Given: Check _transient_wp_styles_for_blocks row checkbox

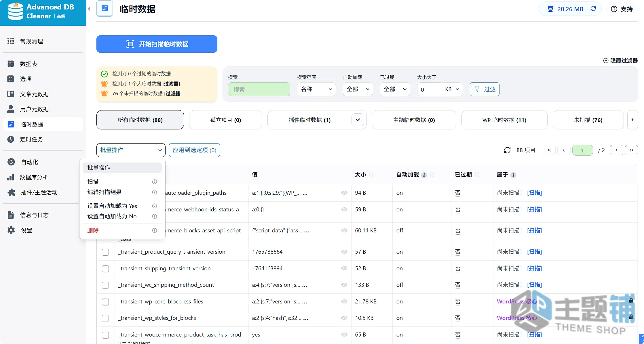Looking at the screenshot, I should point(105,318).
